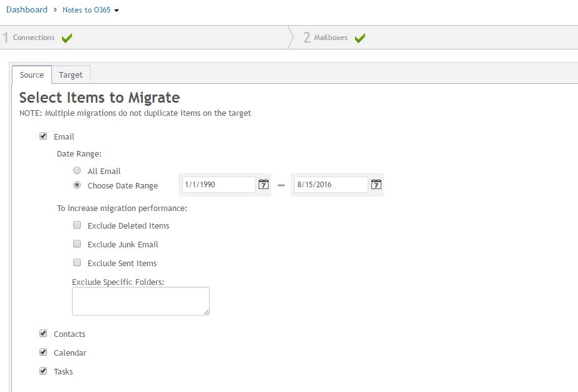Click the start date field showing 1/1/1990
Image resolution: width=578 pixels, height=392 pixels.
pos(218,185)
